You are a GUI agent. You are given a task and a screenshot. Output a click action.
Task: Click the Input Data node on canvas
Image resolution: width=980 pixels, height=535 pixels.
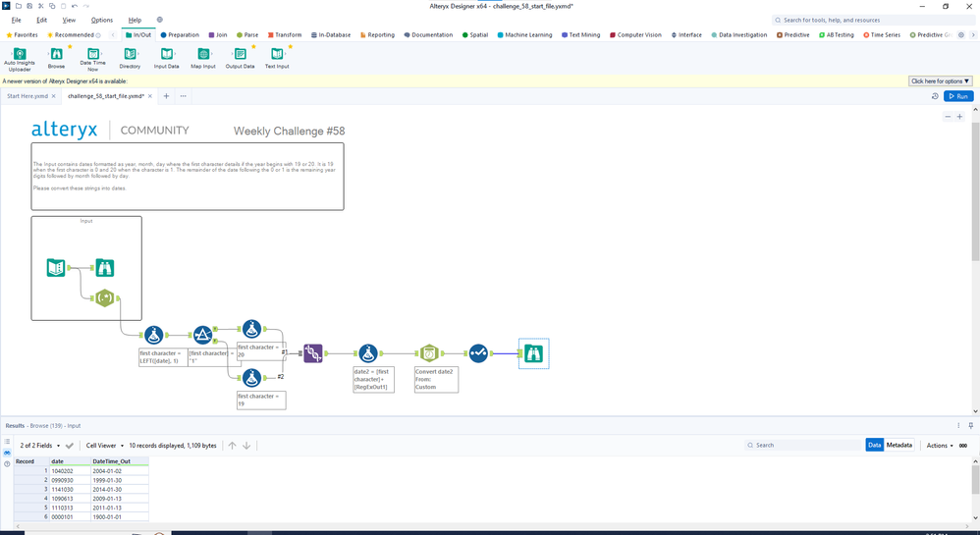(x=56, y=268)
